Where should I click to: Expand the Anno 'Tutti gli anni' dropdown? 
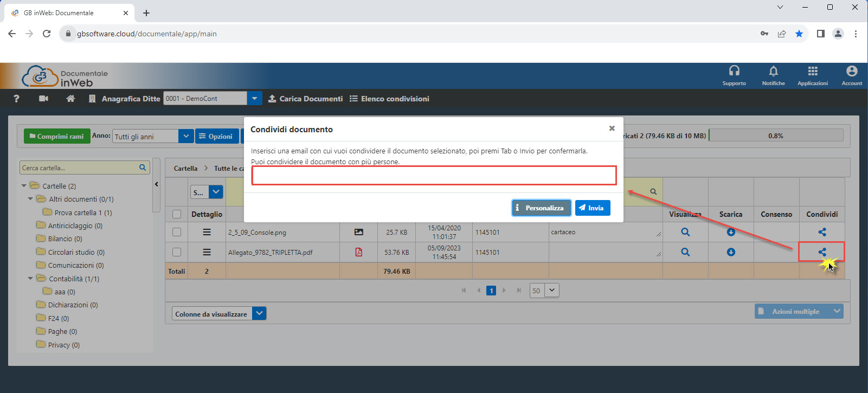[186, 136]
